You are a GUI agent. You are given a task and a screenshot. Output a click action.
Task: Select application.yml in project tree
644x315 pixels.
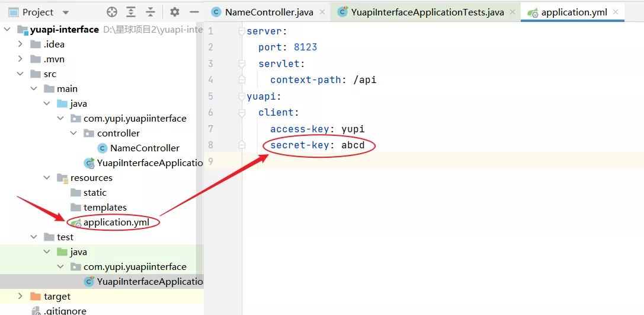click(116, 222)
